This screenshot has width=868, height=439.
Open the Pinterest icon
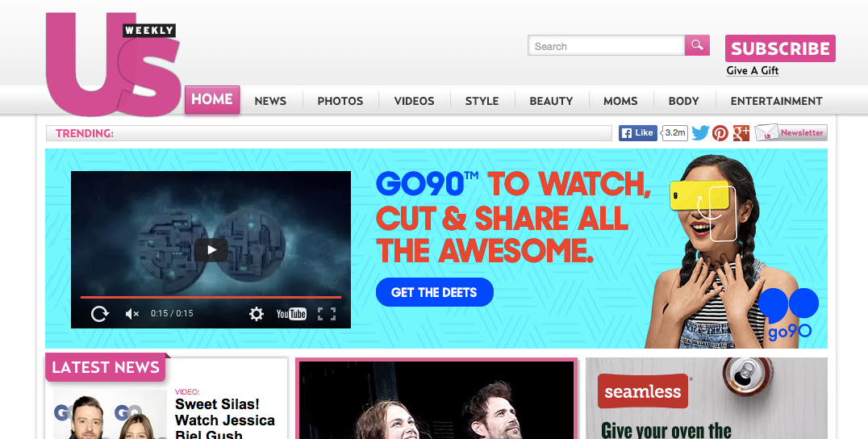pyautogui.click(x=720, y=133)
